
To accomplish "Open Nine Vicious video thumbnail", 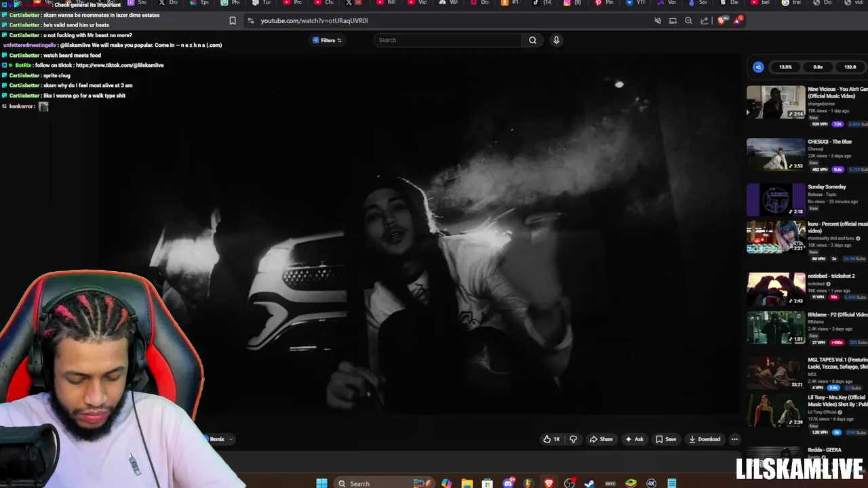I will [x=776, y=102].
